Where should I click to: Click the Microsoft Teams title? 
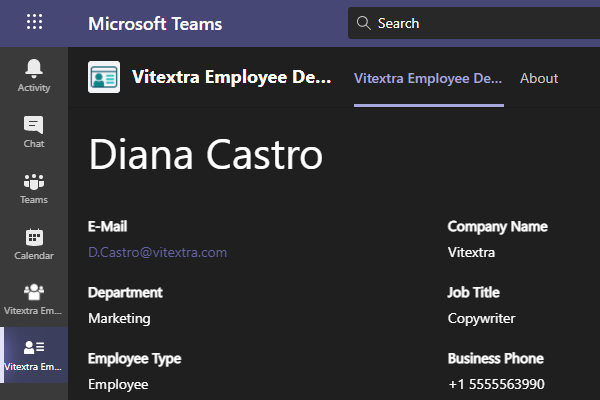155,24
